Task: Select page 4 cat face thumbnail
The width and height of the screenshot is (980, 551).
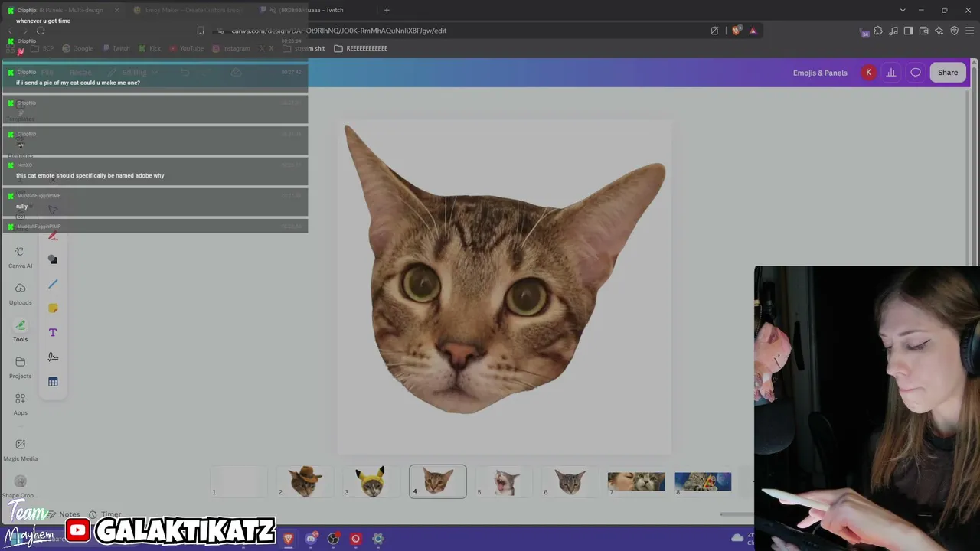Action: click(438, 481)
